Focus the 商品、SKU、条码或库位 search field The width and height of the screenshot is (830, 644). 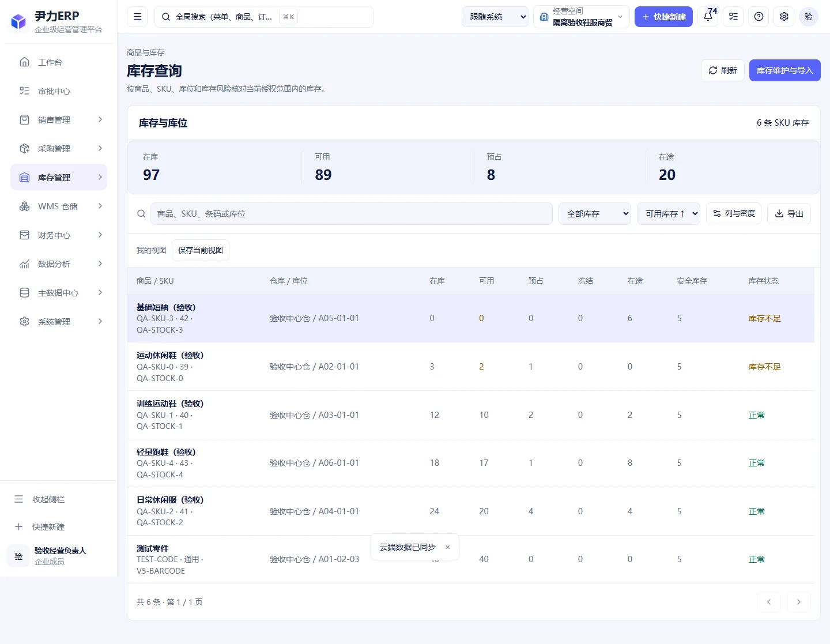[x=352, y=214]
